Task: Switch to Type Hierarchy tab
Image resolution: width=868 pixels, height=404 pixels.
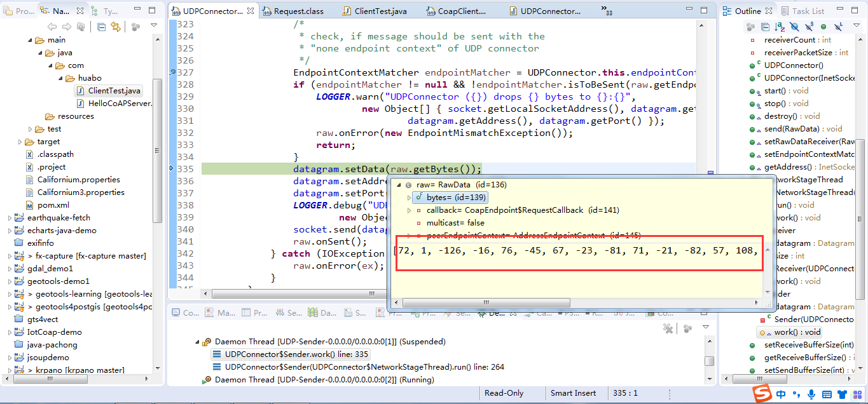Action: click(x=105, y=11)
